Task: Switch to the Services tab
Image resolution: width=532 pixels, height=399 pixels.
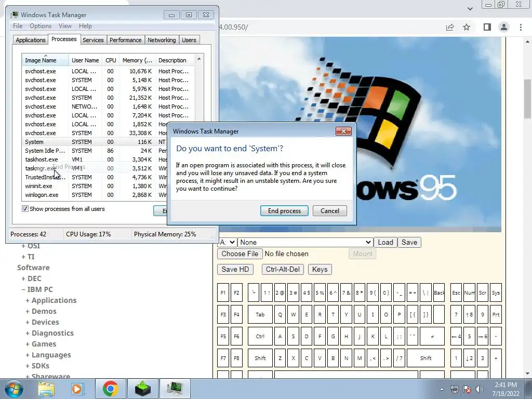Action: [x=93, y=40]
